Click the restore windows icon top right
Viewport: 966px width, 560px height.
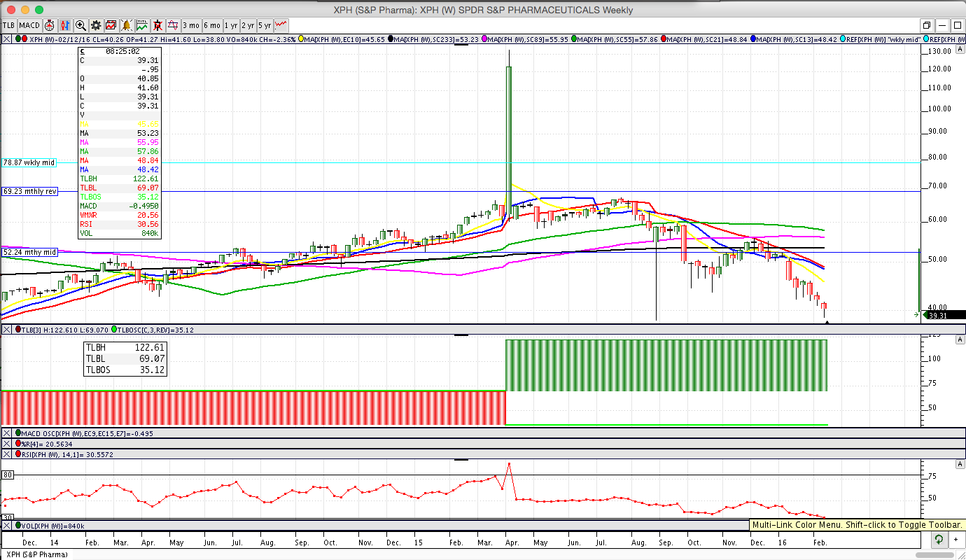pos(926,25)
